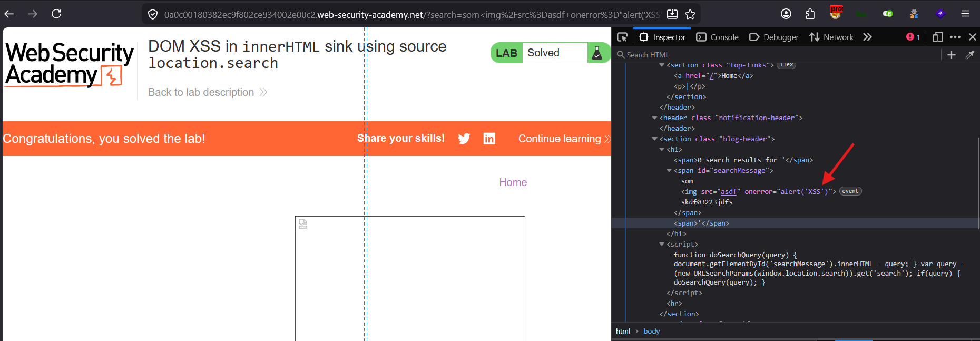Share on Twitter icon
This screenshot has height=341, width=980.
[x=464, y=139]
